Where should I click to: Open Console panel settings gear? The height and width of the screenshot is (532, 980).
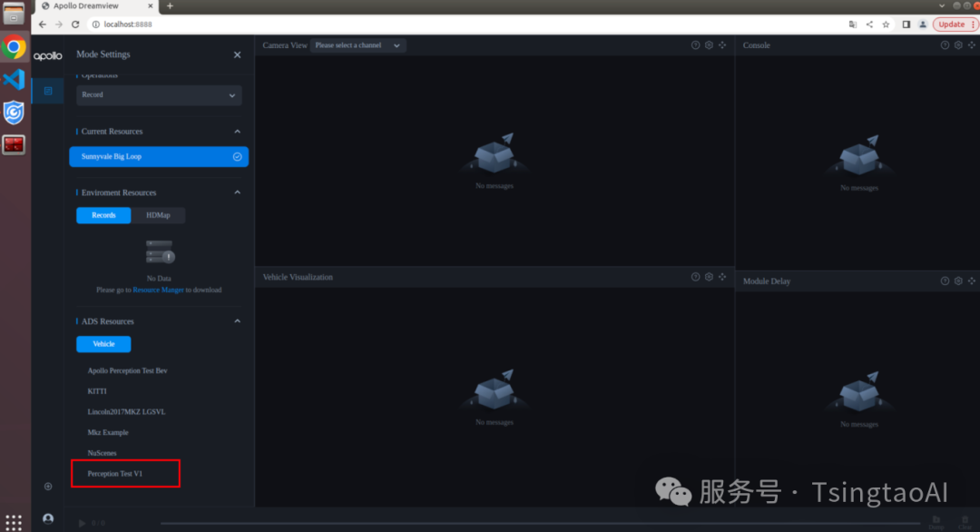point(958,45)
